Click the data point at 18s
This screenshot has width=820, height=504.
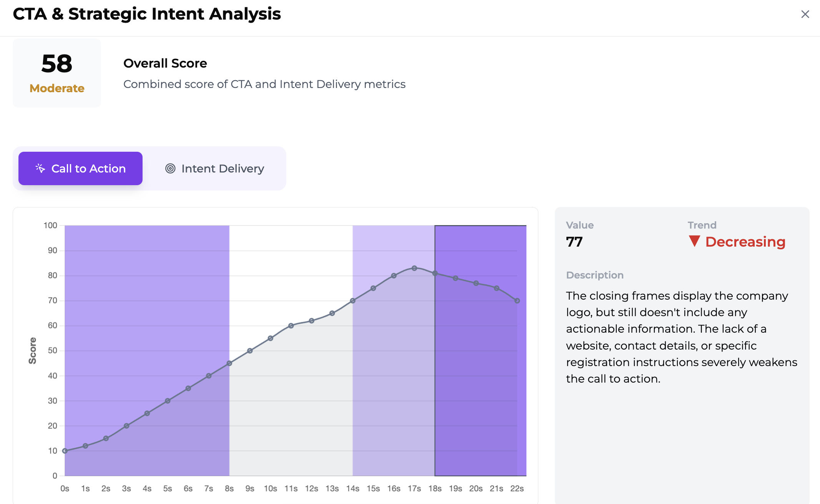pyautogui.click(x=435, y=273)
